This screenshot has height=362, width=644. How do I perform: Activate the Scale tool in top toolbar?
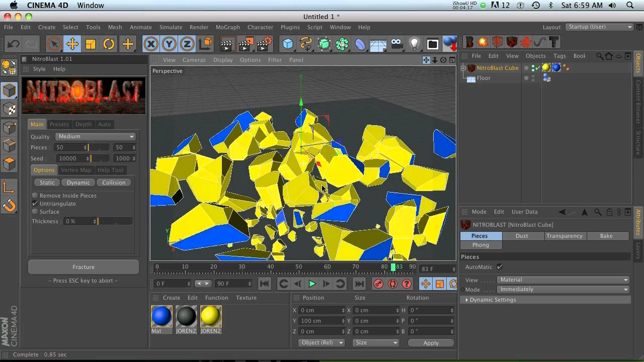pos(91,44)
